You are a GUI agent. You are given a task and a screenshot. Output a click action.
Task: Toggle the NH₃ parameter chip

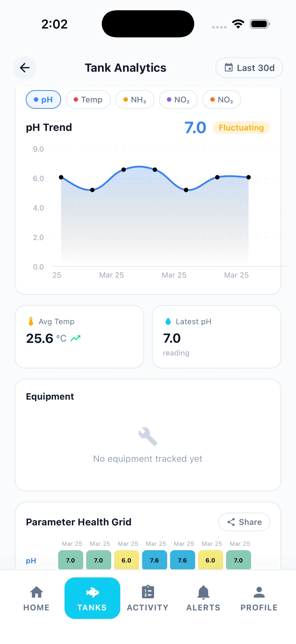pos(135,99)
